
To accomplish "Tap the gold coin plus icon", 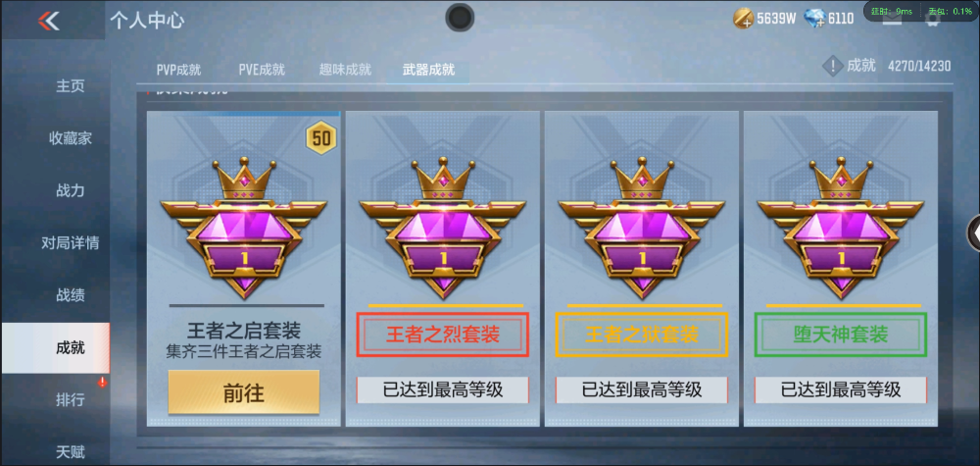I will click(x=744, y=19).
